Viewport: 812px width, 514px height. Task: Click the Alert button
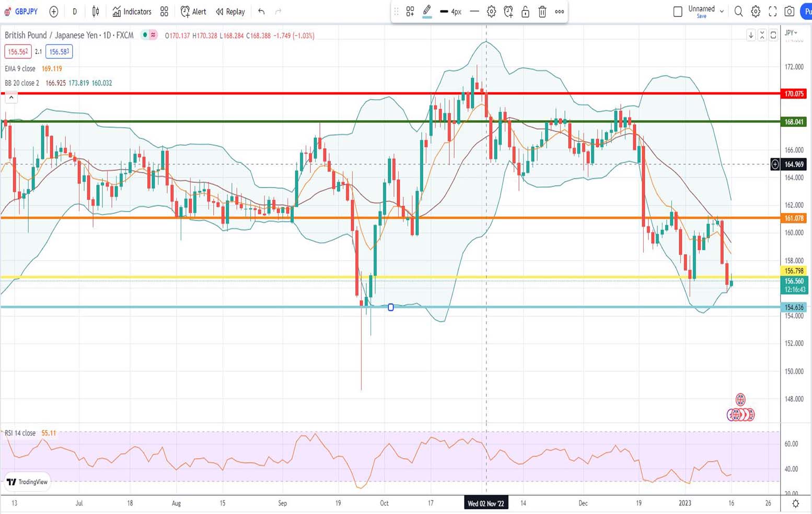tap(193, 11)
